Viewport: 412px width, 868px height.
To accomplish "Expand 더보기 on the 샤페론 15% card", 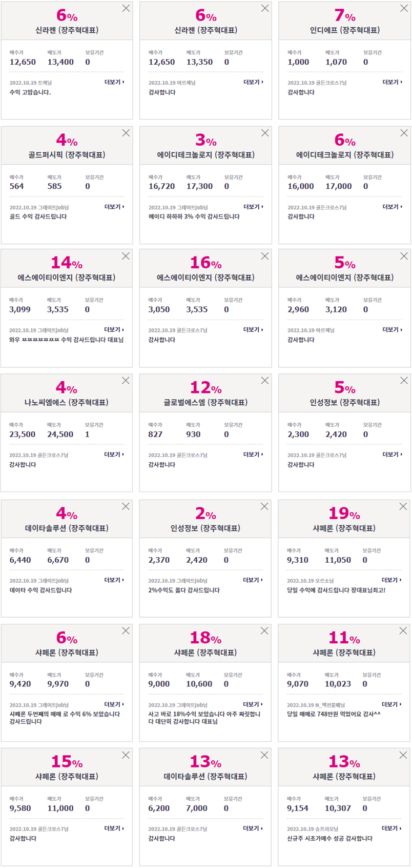I will click(114, 828).
